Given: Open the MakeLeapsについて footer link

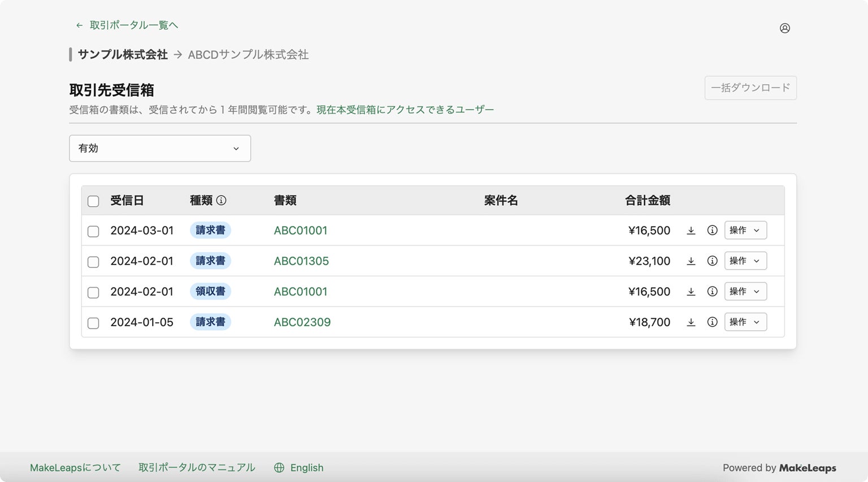Looking at the screenshot, I should coord(75,468).
